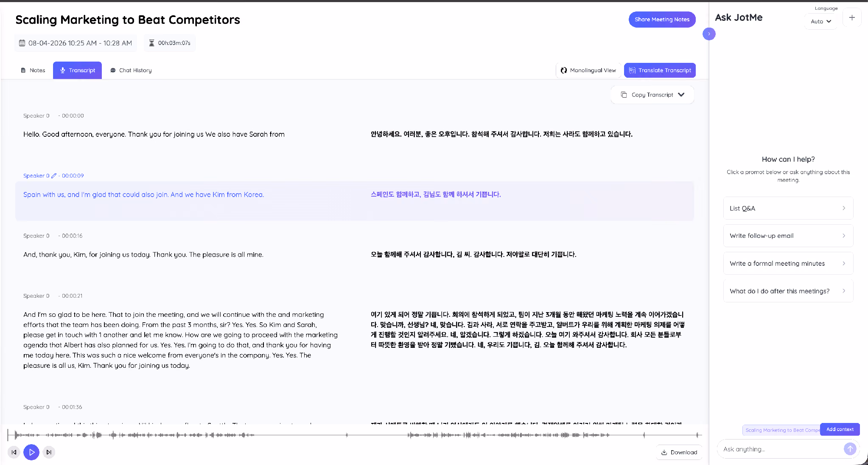
Task: Click Add context button
Action: tap(840, 429)
